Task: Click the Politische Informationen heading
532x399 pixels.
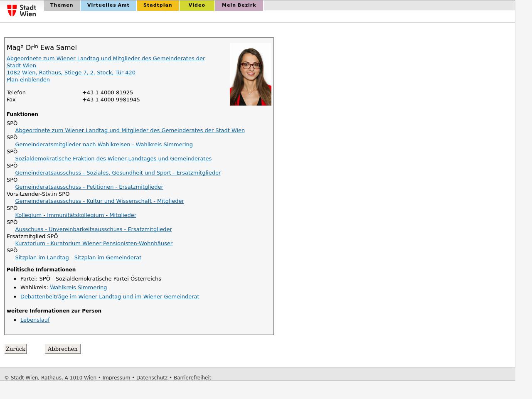Action: pyautogui.click(x=41, y=269)
